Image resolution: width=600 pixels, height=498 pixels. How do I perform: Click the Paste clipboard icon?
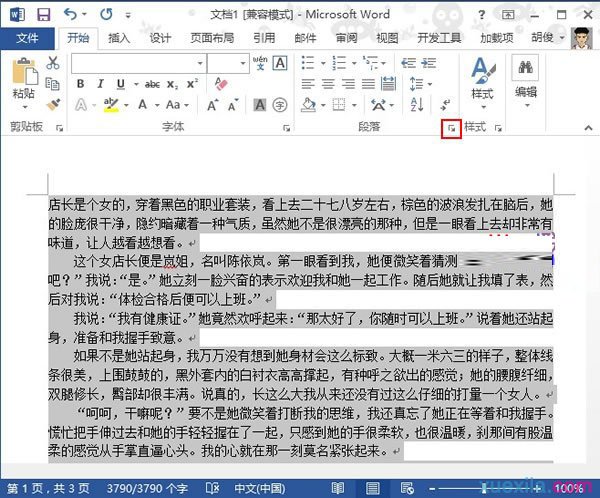(24, 71)
